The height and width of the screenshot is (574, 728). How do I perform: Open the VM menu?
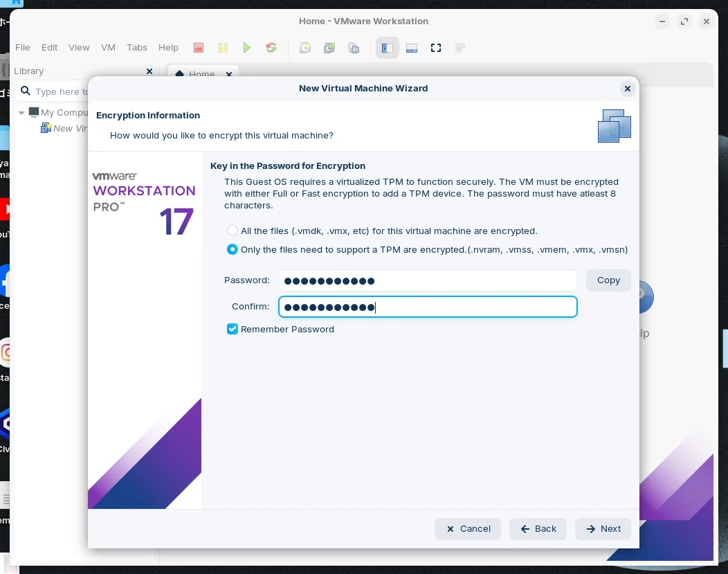click(x=108, y=47)
